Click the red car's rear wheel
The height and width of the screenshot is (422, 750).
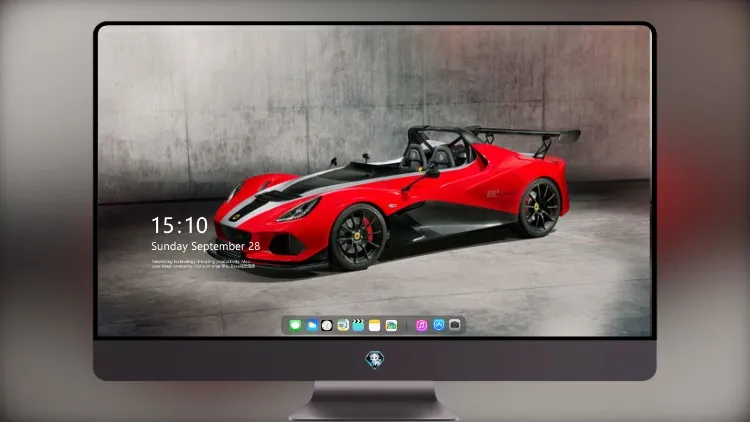(x=539, y=208)
